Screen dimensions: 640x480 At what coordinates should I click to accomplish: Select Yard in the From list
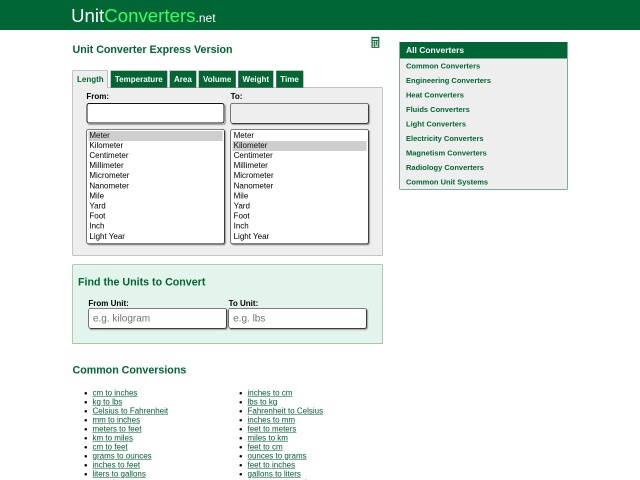pyautogui.click(x=155, y=206)
